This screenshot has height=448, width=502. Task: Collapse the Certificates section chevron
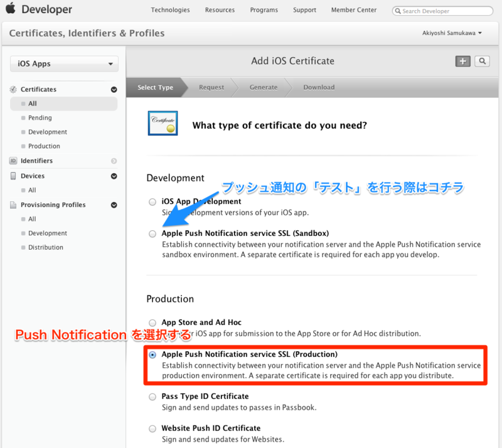click(x=114, y=90)
